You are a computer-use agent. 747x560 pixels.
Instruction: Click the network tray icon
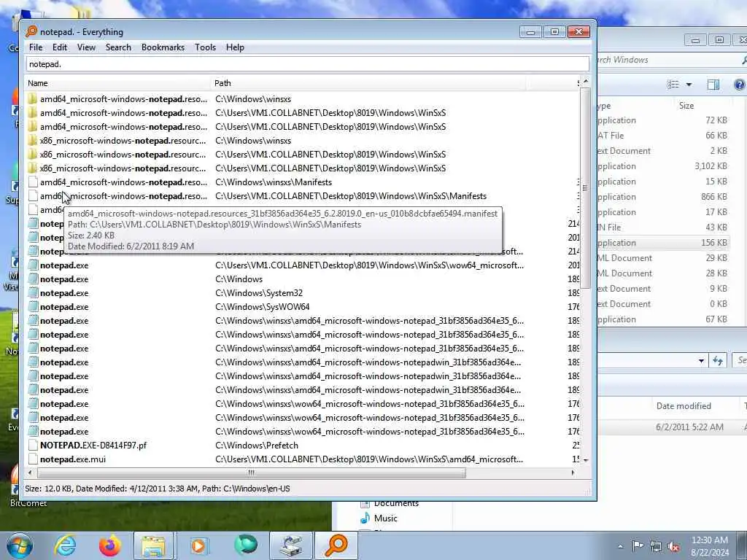(656, 546)
